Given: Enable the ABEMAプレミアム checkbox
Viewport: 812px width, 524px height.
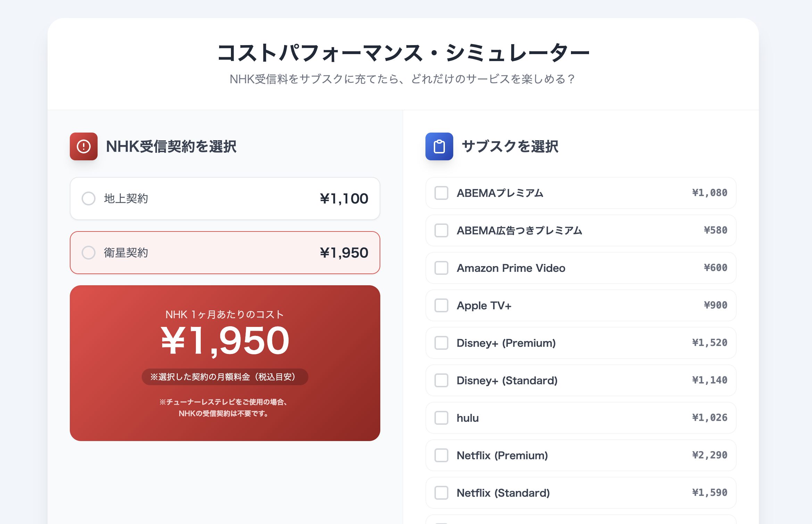Looking at the screenshot, I should 441,193.
